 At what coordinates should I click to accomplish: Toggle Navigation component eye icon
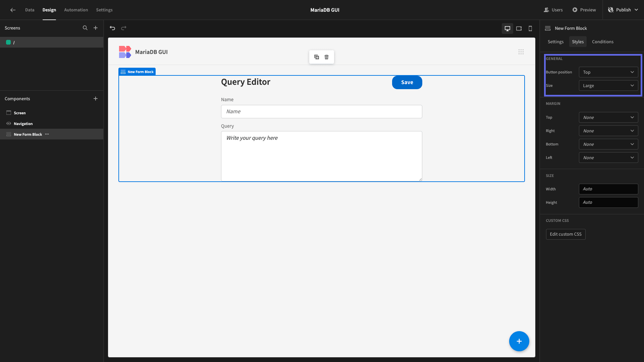(x=9, y=124)
